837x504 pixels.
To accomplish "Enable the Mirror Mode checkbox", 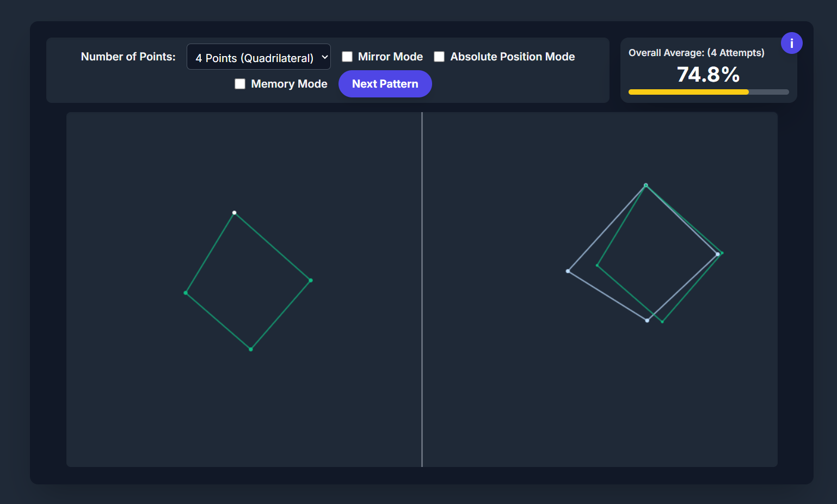I will coord(347,57).
